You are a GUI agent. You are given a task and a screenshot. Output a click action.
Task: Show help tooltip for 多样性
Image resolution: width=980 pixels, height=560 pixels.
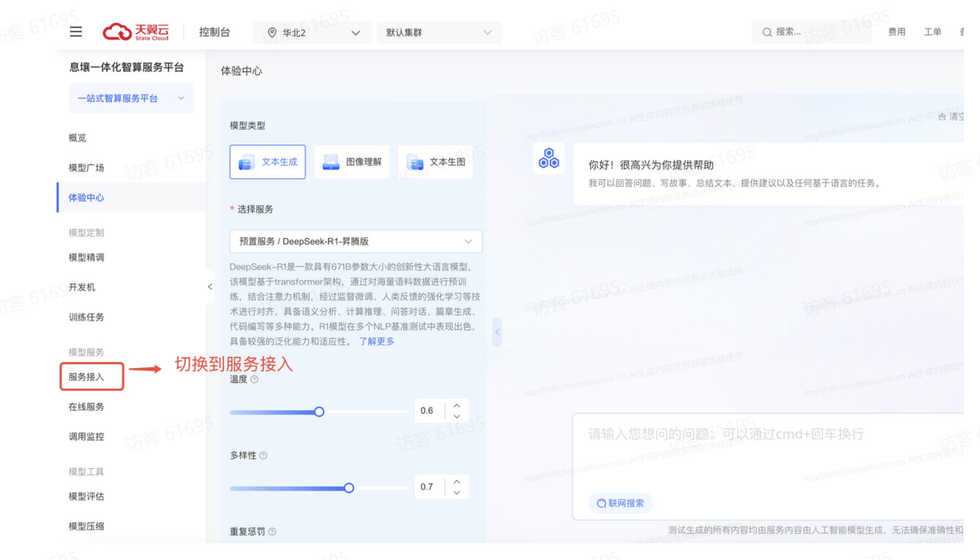click(263, 456)
